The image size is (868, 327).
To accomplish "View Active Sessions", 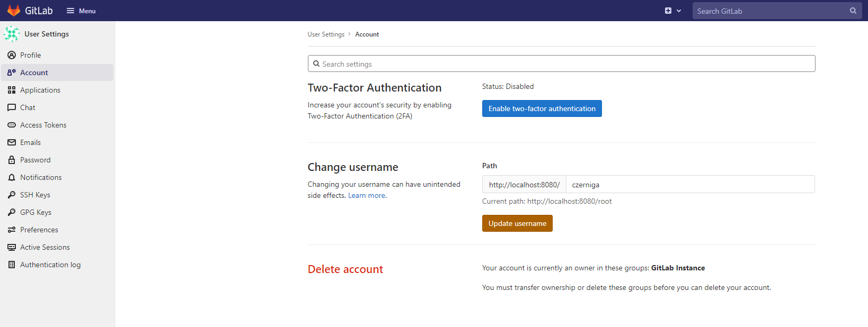I will point(57,247).
